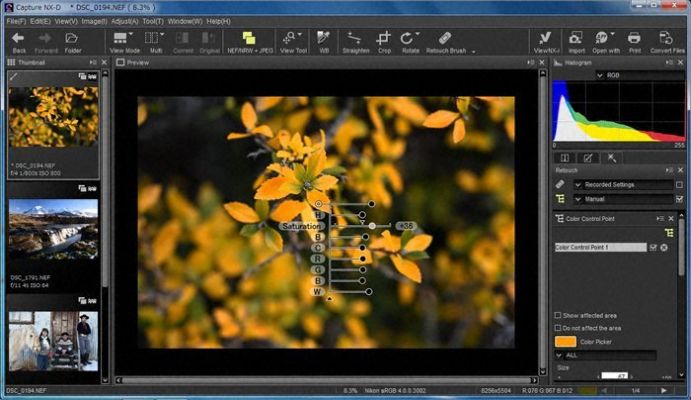The height and width of the screenshot is (400, 691).
Task: Select the WB white balance tool
Action: (x=323, y=41)
